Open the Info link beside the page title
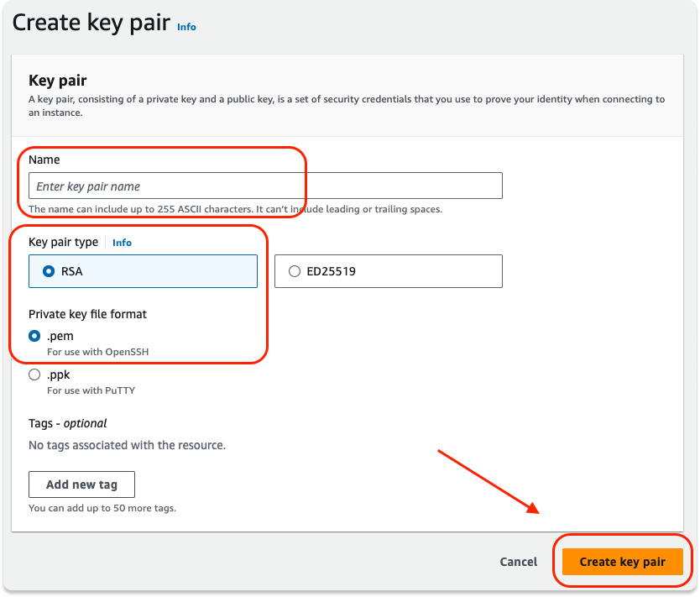Image resolution: width=700 pixels, height=597 pixels. pos(186,27)
